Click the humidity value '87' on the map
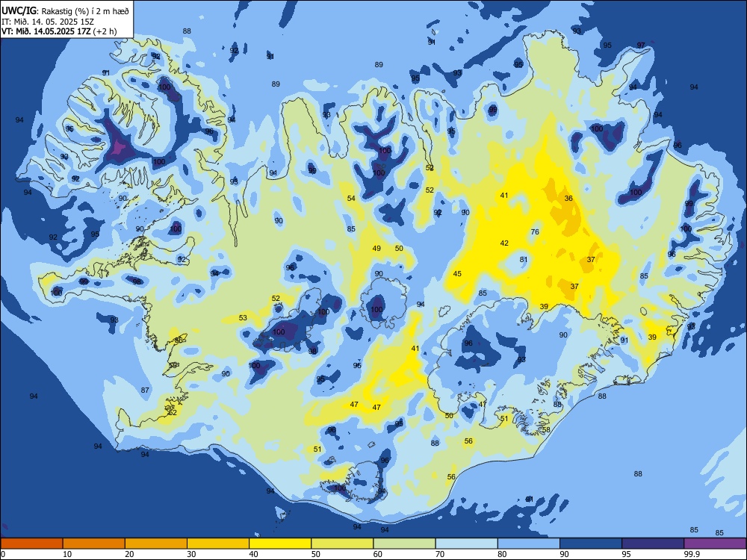This screenshot has width=747, height=560. coord(145,390)
